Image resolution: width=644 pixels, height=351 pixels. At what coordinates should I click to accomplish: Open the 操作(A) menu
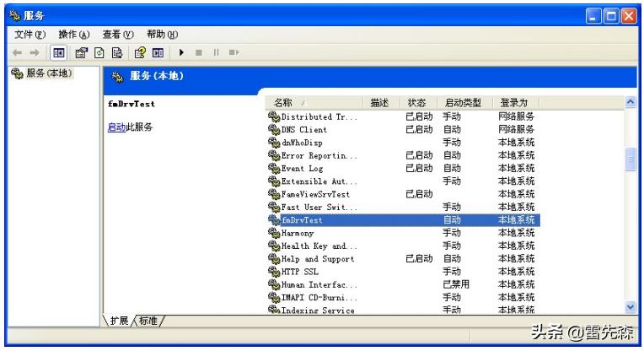coord(74,35)
